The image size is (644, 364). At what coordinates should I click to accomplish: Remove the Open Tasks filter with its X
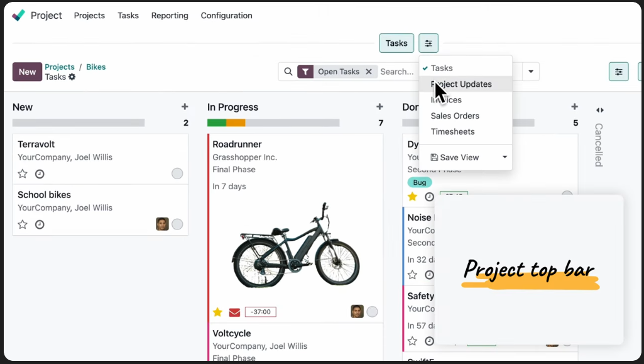click(369, 71)
